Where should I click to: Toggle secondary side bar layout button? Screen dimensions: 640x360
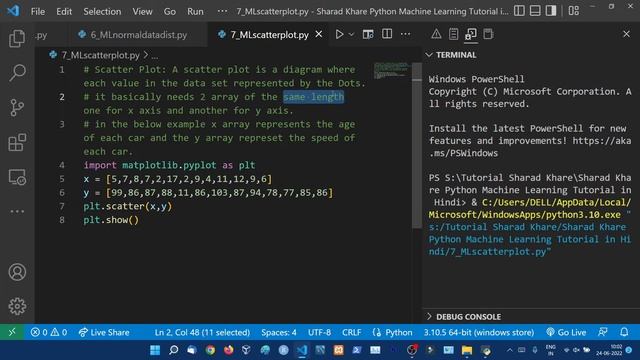[551, 11]
